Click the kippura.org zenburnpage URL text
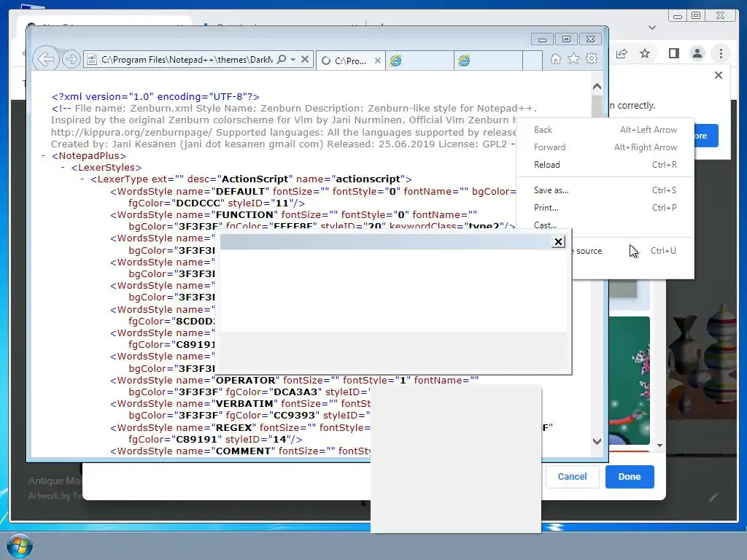Viewport: 747px width, 560px height. [x=131, y=133]
